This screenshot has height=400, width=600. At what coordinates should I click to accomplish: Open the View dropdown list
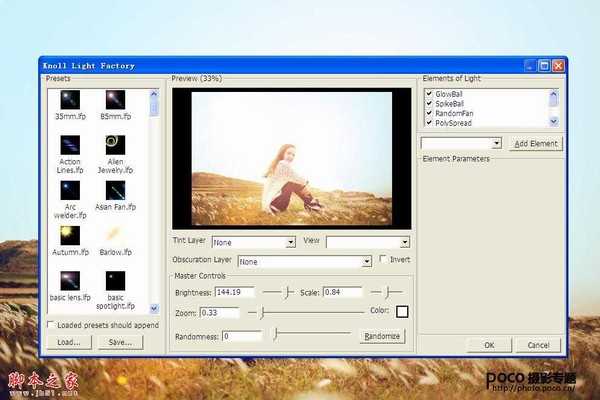click(405, 242)
